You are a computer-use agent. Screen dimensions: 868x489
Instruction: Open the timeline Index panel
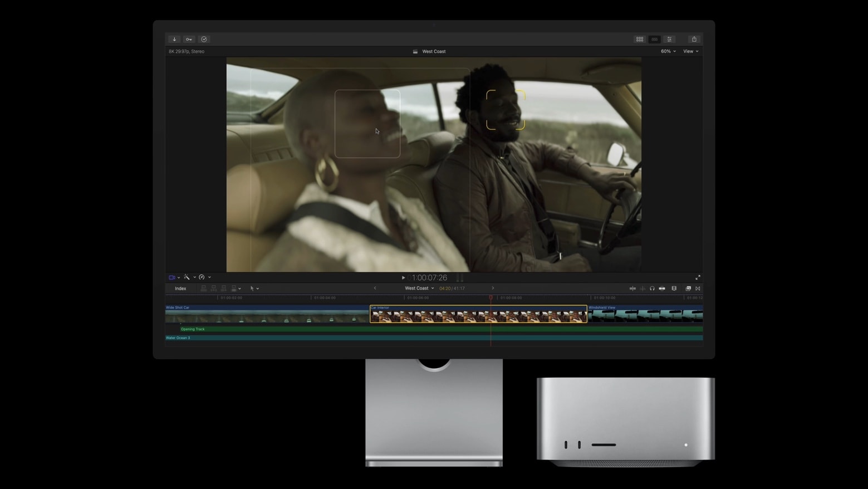click(180, 288)
